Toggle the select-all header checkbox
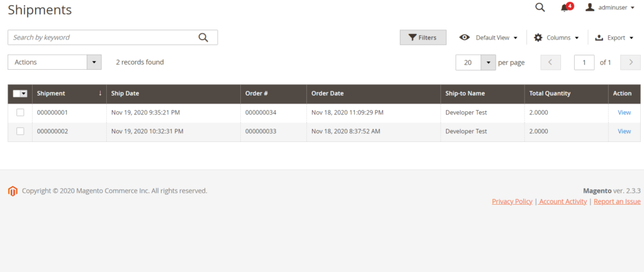The image size is (644, 272). click(x=17, y=94)
